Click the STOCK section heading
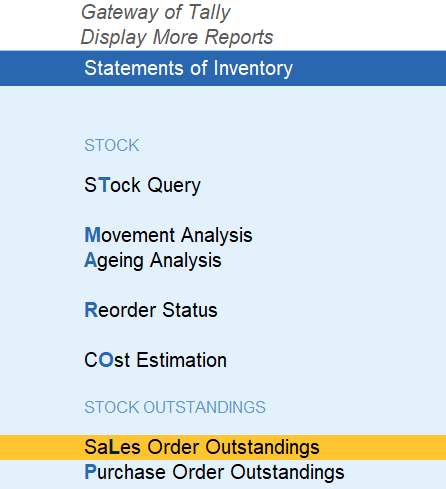The height and width of the screenshot is (489, 446). click(x=112, y=145)
